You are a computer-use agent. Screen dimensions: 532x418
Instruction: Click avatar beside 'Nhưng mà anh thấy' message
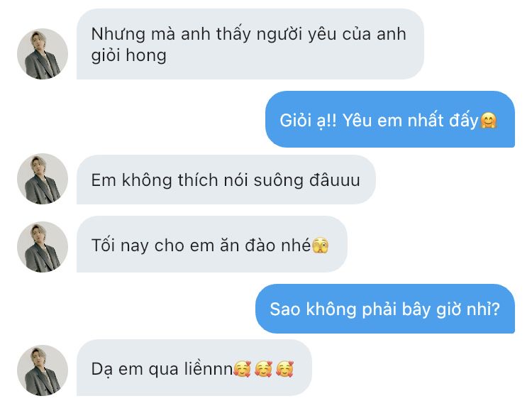pos(43,54)
